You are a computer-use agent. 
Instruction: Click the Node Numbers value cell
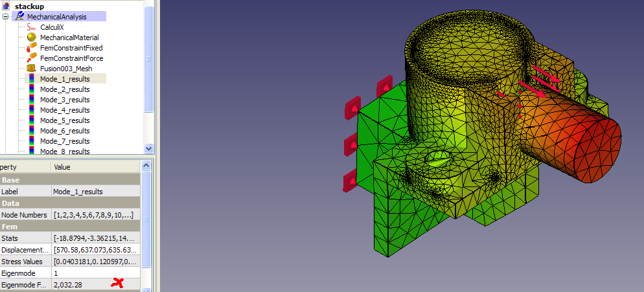coord(96,215)
